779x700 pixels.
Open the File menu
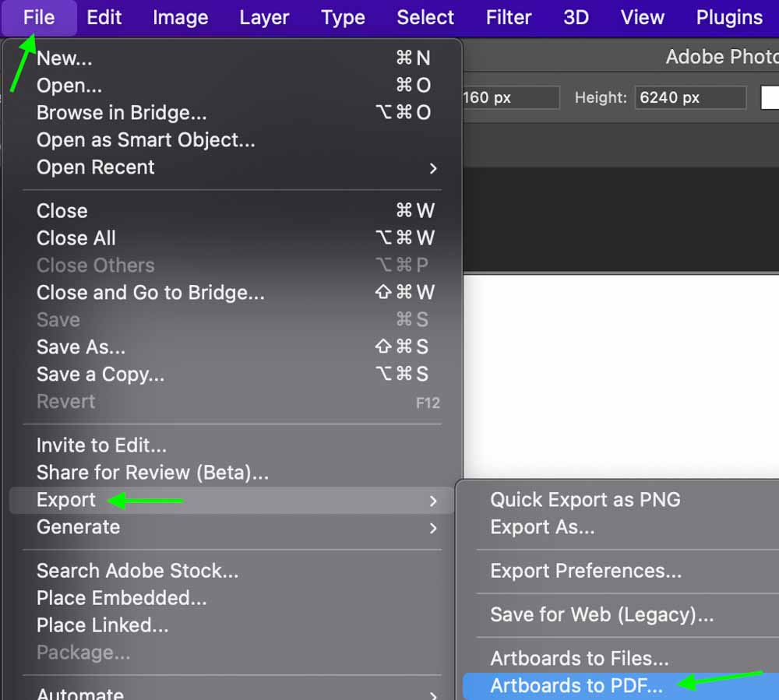click(x=39, y=17)
